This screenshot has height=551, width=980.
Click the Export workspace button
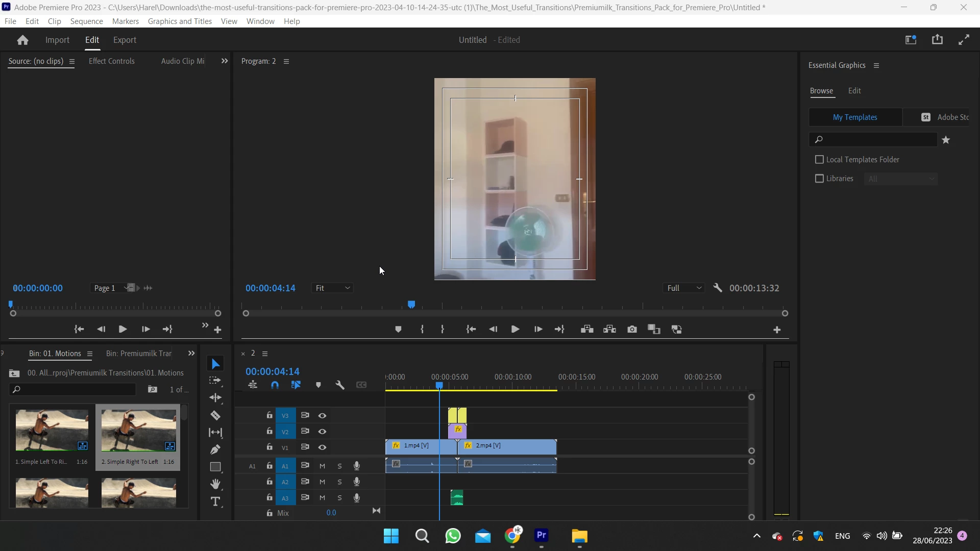tap(125, 40)
